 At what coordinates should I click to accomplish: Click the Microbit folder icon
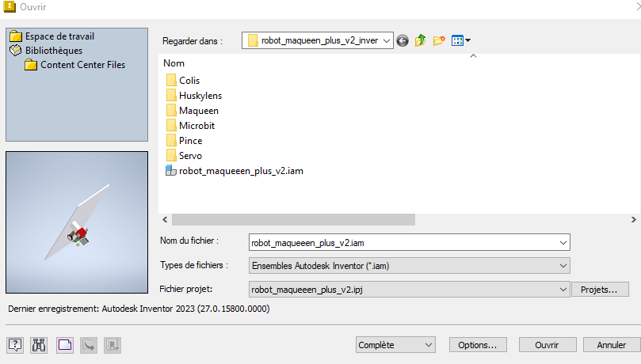coord(171,126)
